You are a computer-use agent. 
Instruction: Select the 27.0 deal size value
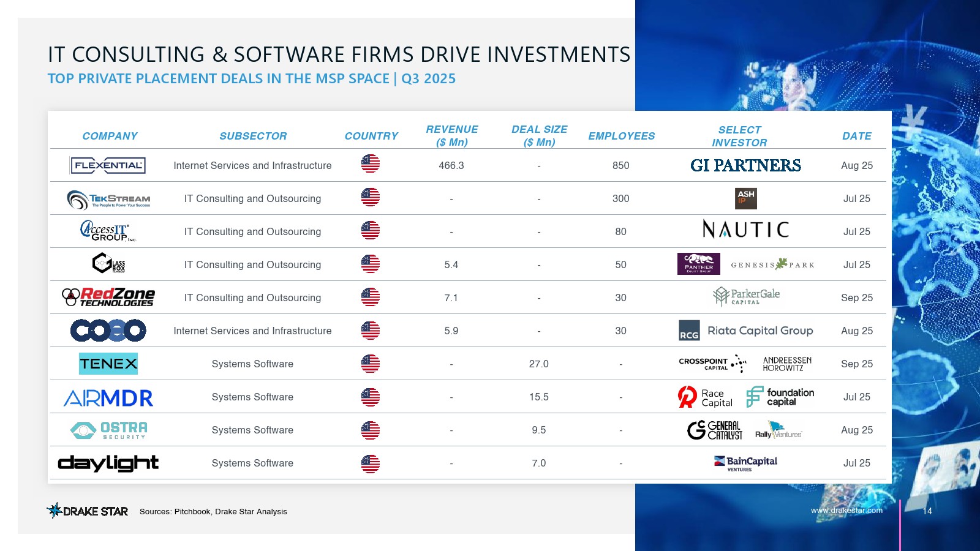(x=539, y=364)
